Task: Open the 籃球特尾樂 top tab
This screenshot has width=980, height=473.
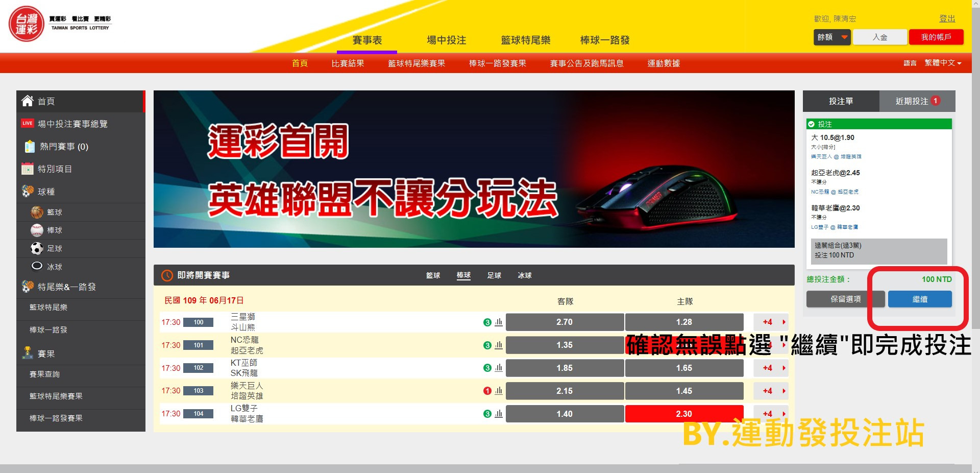Action: click(525, 40)
